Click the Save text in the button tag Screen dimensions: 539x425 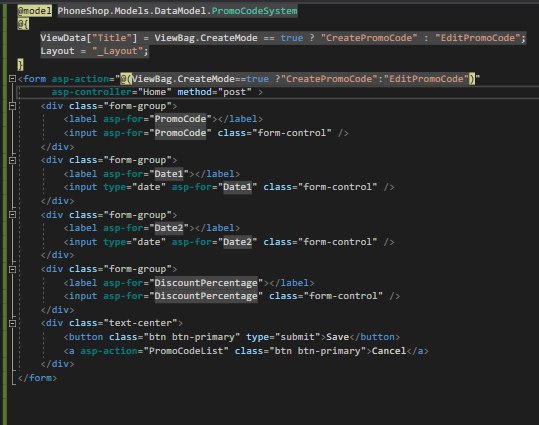pyautogui.click(x=338, y=337)
